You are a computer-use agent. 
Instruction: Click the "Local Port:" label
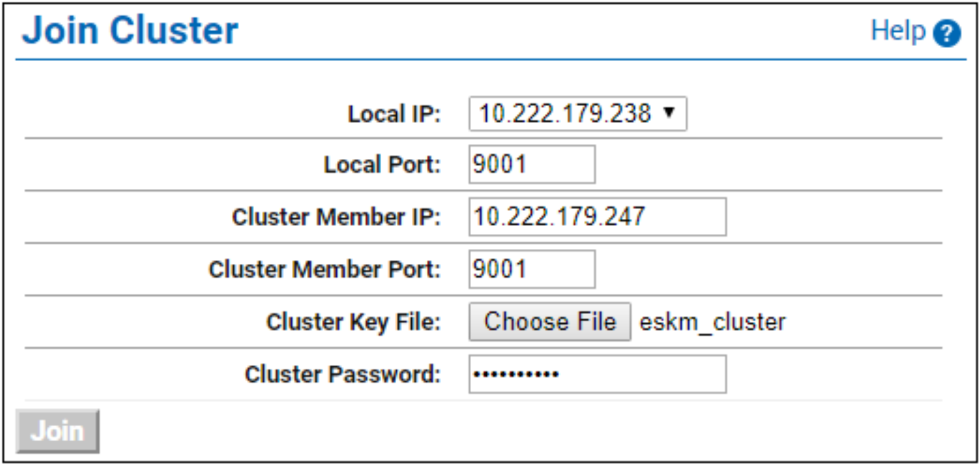pos(382,165)
